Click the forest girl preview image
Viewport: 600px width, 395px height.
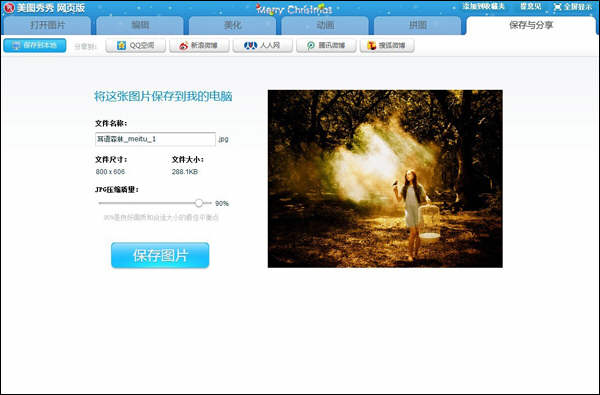point(385,179)
